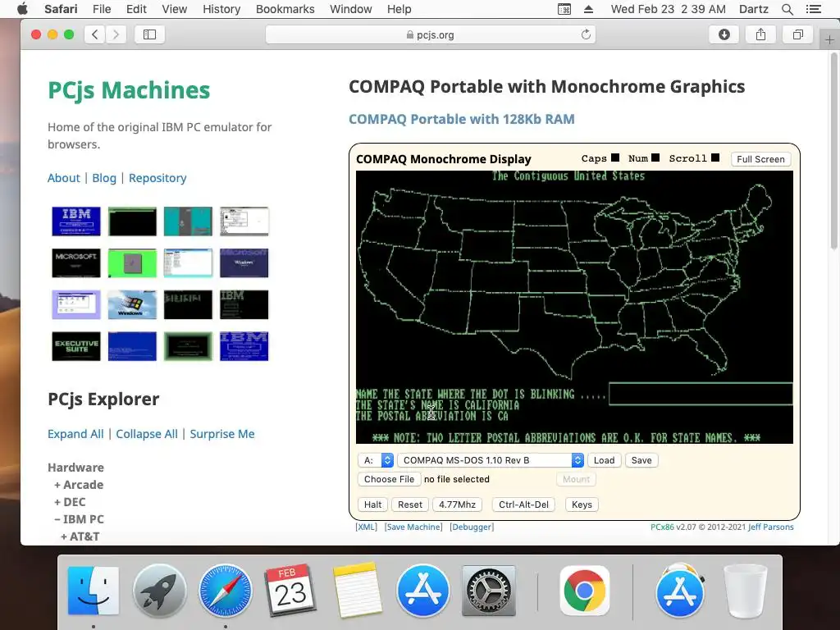Open the Blog link

tap(104, 178)
